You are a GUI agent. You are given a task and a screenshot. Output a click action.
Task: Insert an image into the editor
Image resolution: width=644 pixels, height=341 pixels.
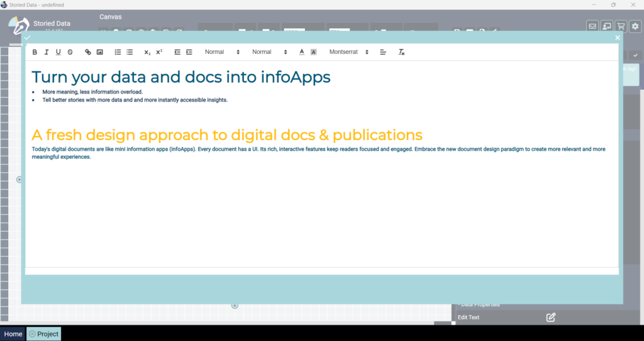[x=100, y=52]
